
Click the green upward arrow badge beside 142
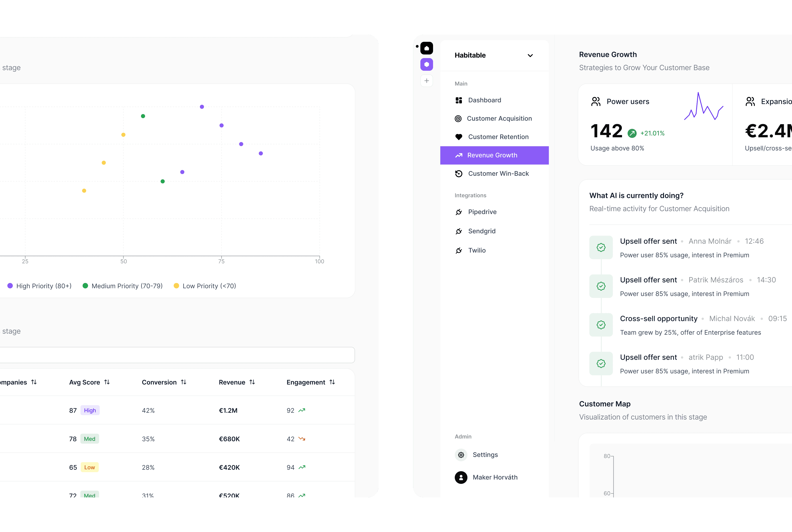pyautogui.click(x=632, y=133)
